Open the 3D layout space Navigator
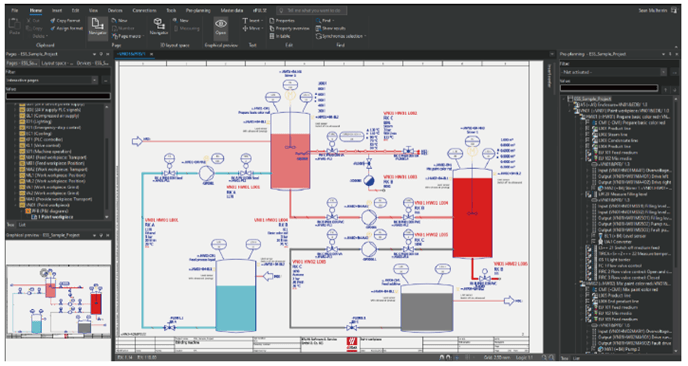 159,26
